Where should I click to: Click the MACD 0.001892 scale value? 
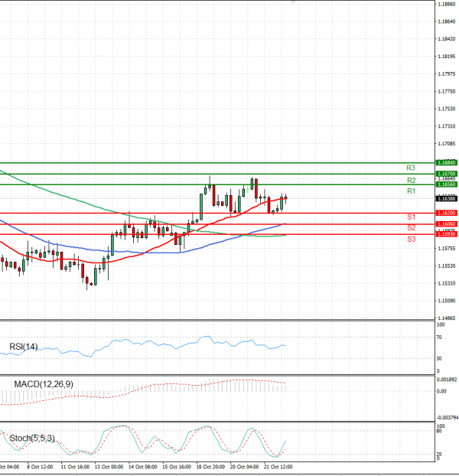(446, 380)
